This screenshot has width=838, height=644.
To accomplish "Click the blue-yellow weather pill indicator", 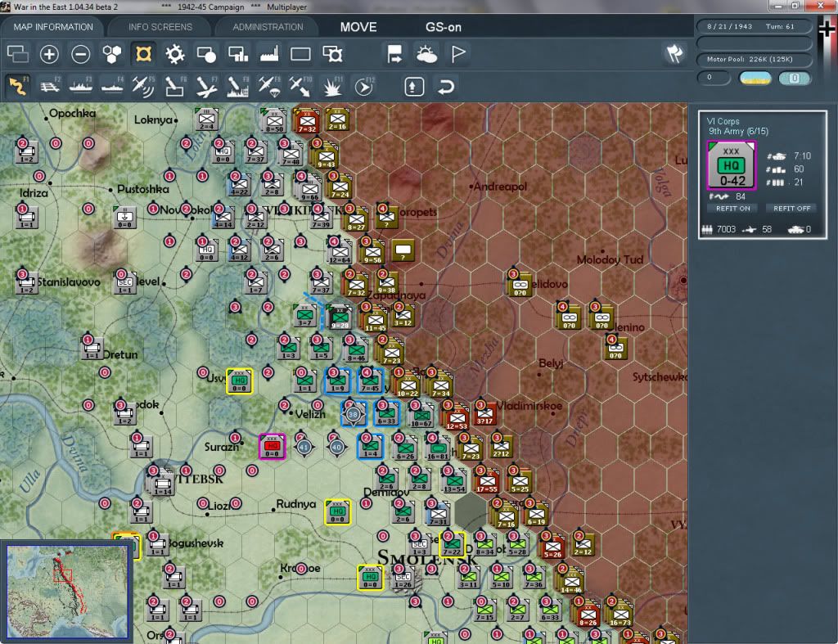I will pos(755,79).
